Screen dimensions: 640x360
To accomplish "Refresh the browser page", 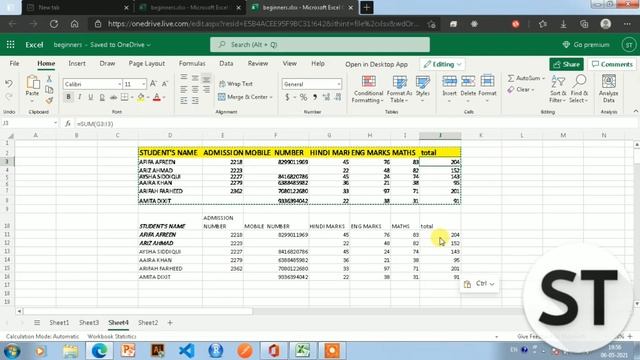I will (53, 24).
